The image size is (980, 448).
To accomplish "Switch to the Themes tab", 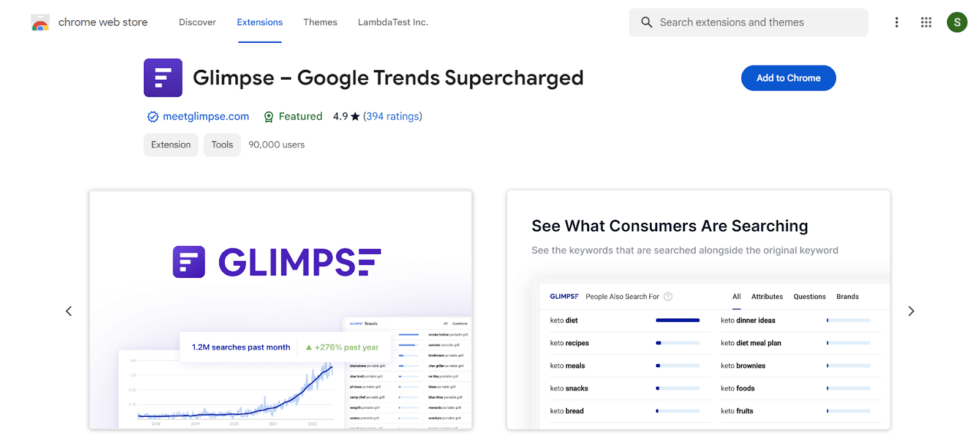I will 320,22.
